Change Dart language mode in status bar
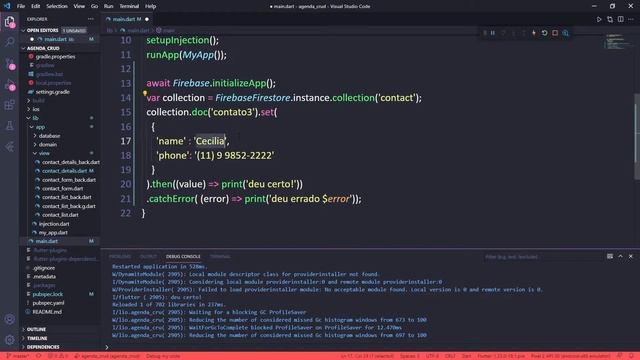The width and height of the screenshot is (640, 360). tap(466, 356)
